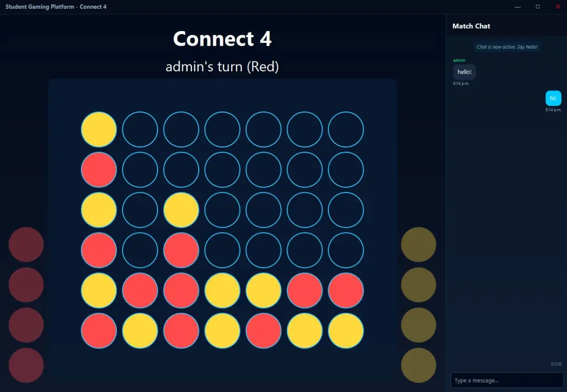This screenshot has width=567, height=392.
Task: Click the topmost spare yellow disc right of board
Action: click(x=418, y=245)
